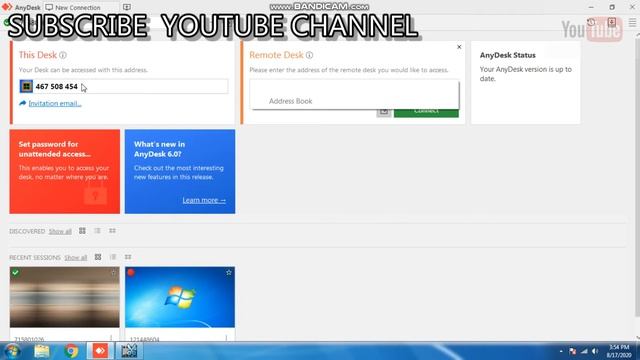Open the hamburger main menu
The height and width of the screenshot is (360, 640).
pos(632,22)
